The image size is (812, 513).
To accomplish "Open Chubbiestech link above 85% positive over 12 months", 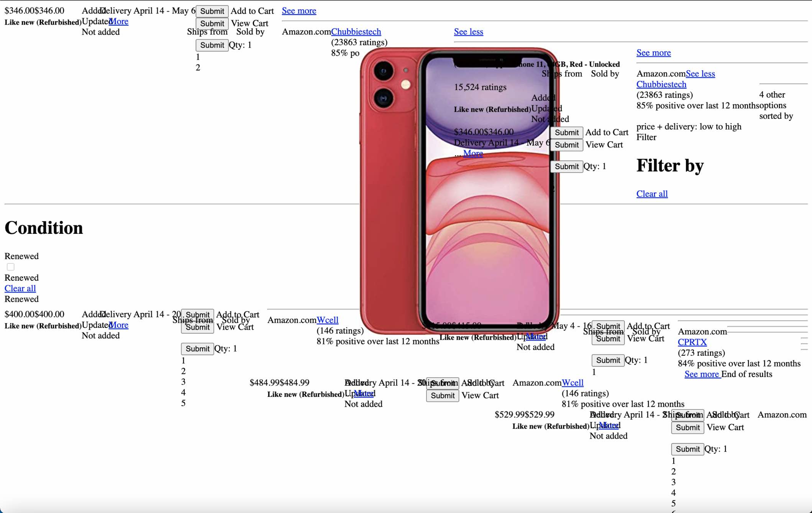I will pos(661,84).
